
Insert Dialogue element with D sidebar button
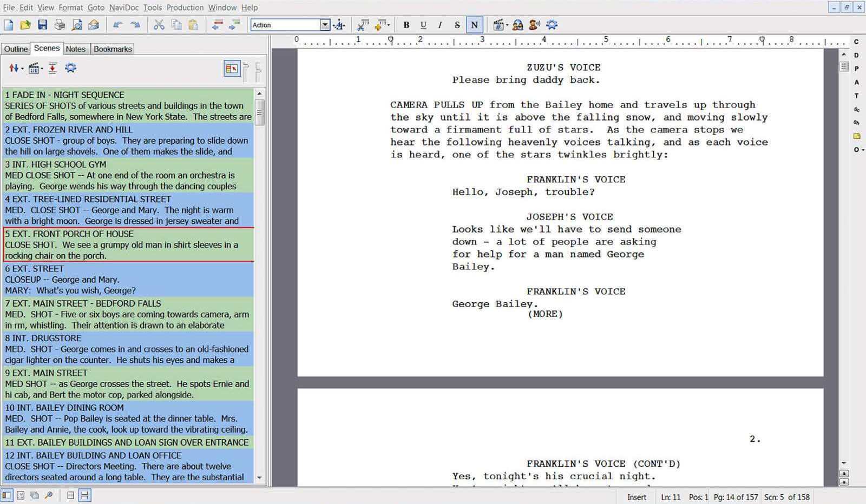pyautogui.click(x=856, y=55)
